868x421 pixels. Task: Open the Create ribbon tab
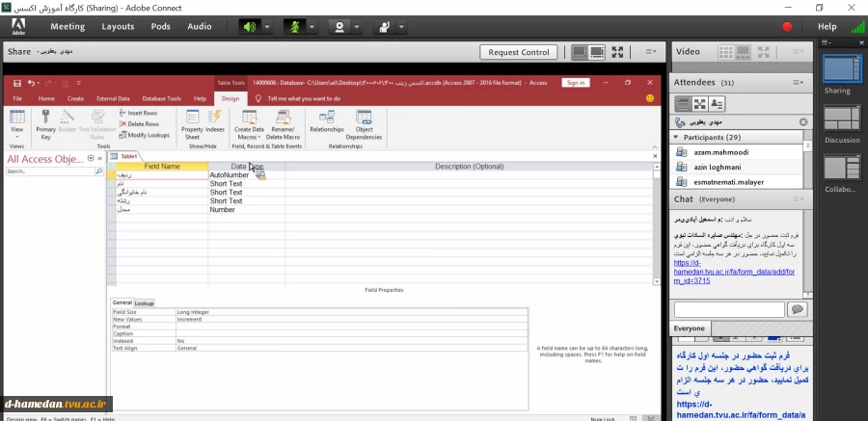tap(75, 98)
